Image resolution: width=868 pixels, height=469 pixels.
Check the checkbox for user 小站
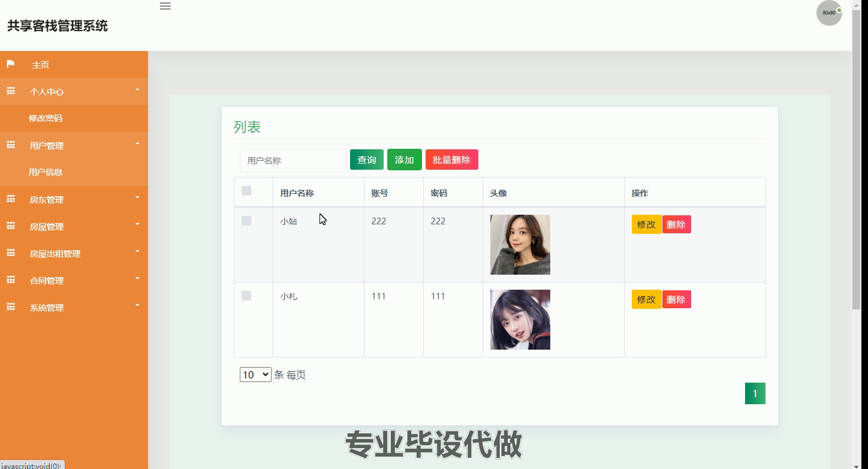pos(246,221)
